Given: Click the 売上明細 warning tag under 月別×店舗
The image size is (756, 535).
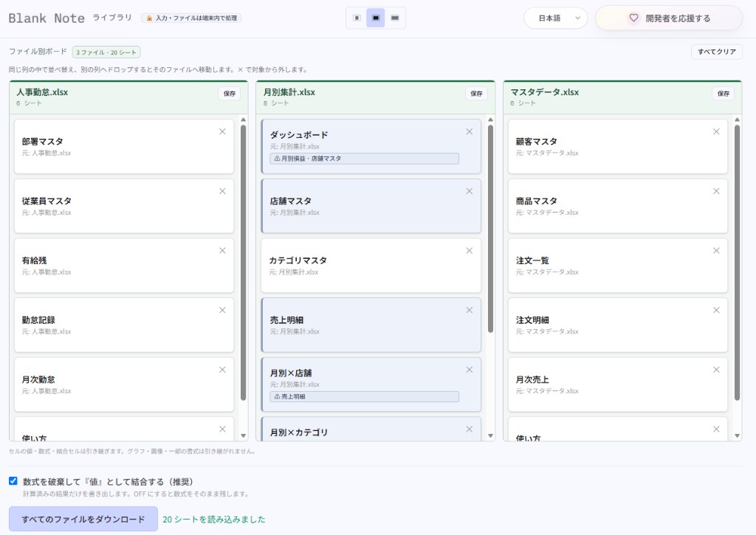Looking at the screenshot, I should coord(365,397).
